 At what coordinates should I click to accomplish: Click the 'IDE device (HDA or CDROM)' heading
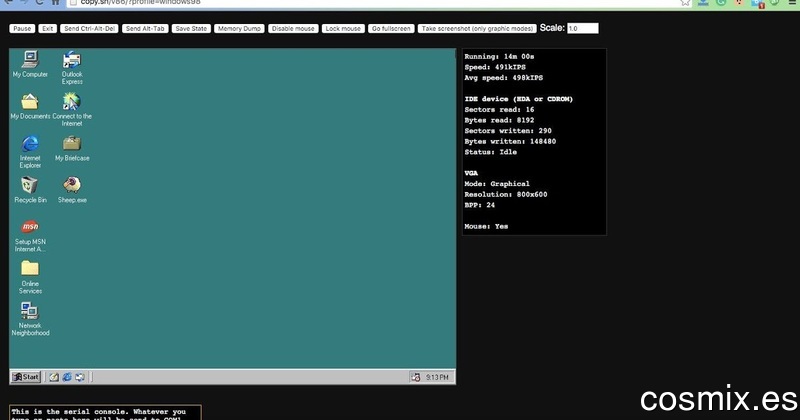tap(518, 99)
